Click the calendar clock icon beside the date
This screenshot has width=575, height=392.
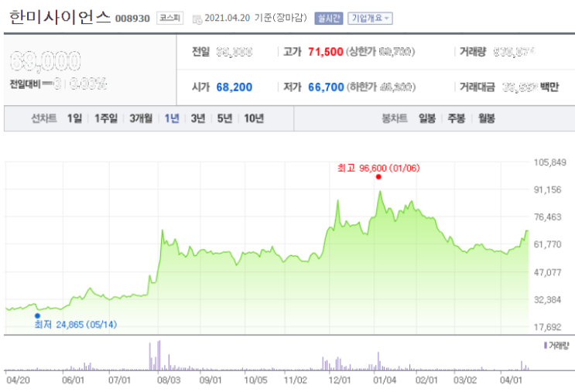[x=197, y=19]
